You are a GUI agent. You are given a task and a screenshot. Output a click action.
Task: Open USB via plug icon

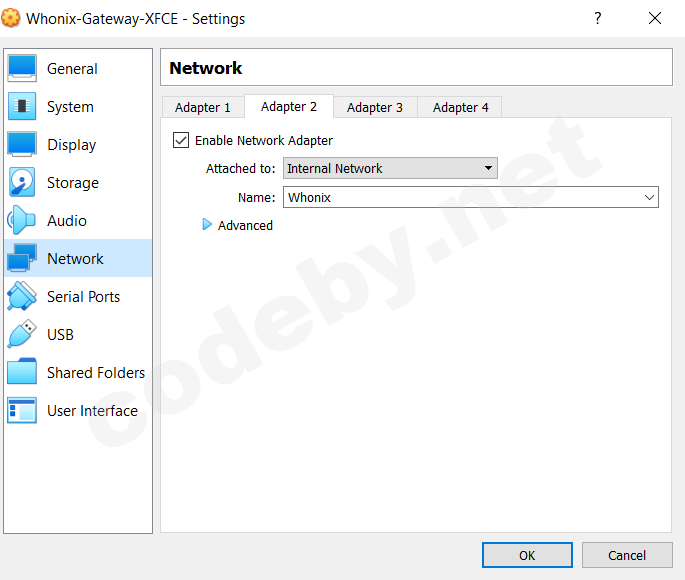22,334
